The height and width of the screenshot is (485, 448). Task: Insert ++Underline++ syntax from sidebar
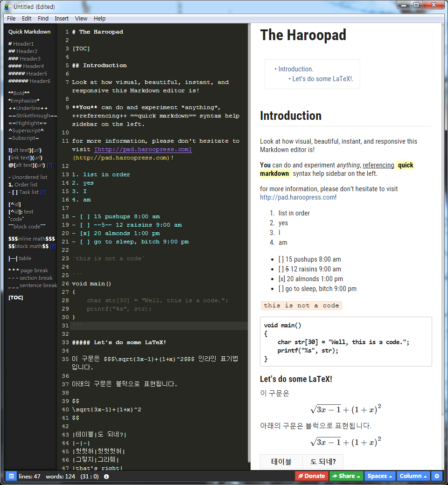(28, 108)
